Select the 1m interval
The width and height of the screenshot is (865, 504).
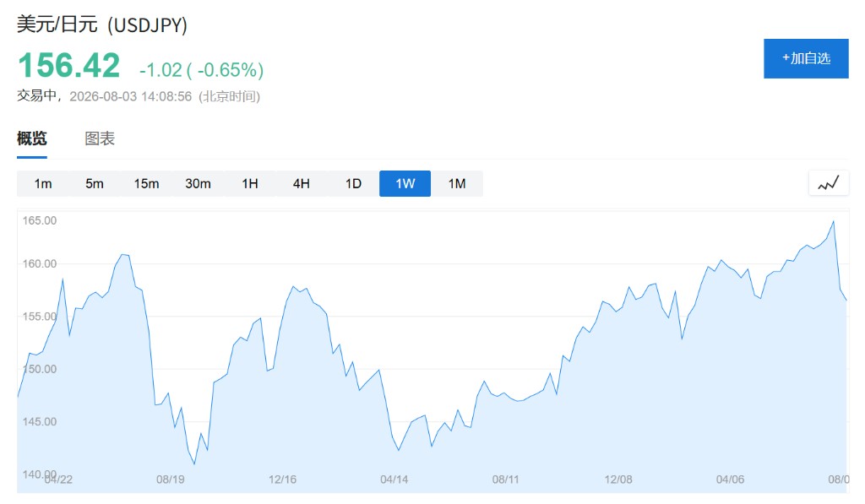click(43, 184)
